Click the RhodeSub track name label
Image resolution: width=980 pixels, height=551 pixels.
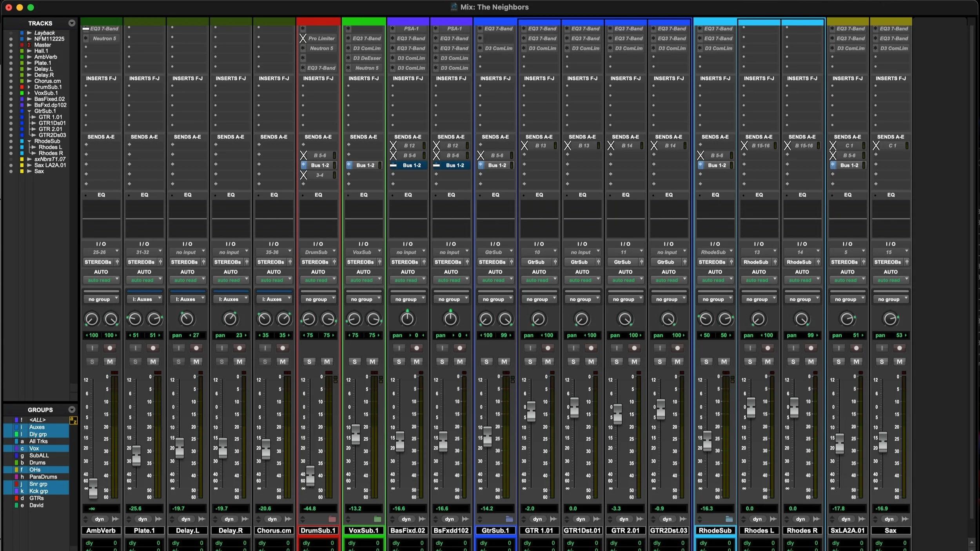[715, 530]
